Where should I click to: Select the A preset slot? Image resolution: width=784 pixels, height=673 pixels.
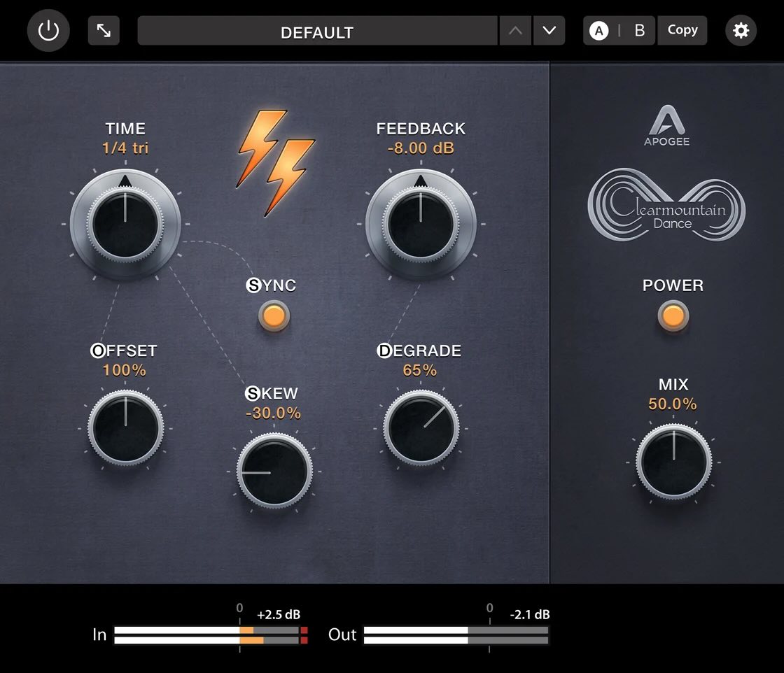pyautogui.click(x=598, y=30)
